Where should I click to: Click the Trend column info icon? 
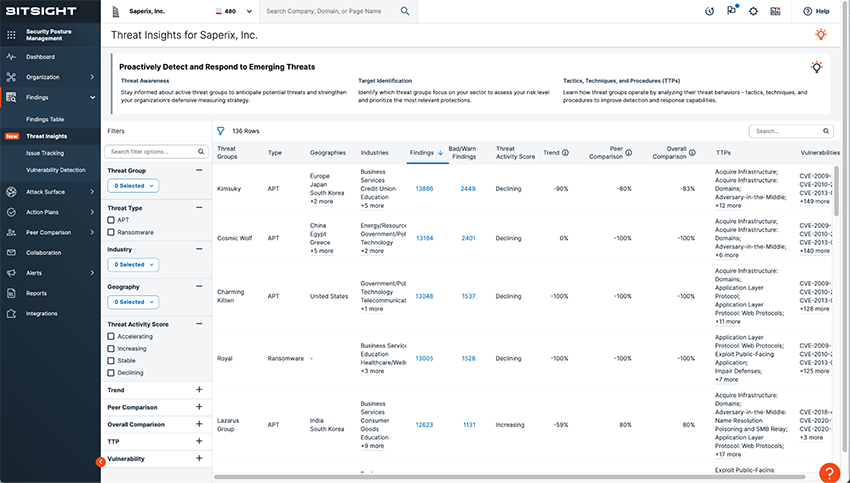[565, 153]
